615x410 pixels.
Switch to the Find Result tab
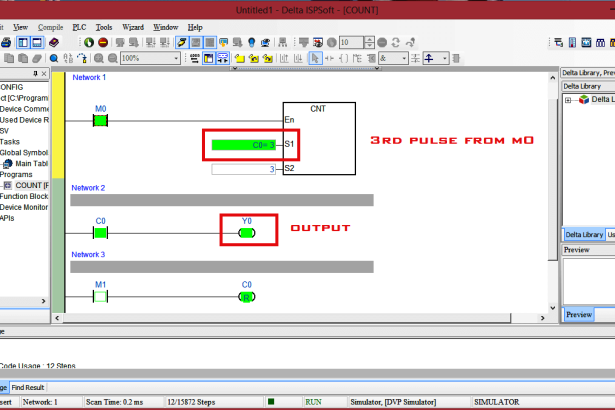click(x=28, y=388)
